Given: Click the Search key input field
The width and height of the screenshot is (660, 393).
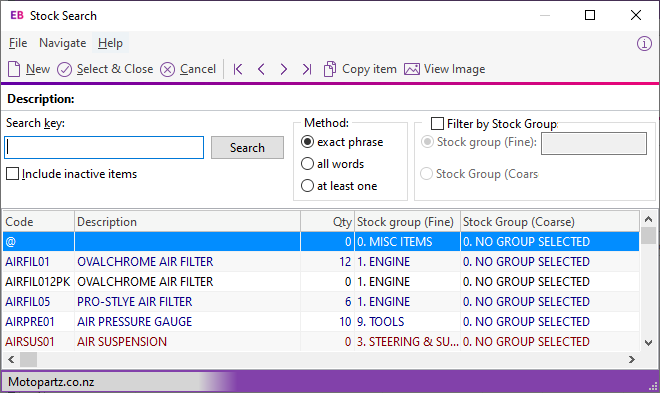Looking at the screenshot, I should 104,148.
